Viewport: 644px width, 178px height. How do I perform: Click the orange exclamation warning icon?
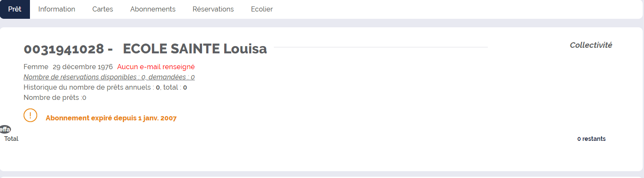pos(30,115)
